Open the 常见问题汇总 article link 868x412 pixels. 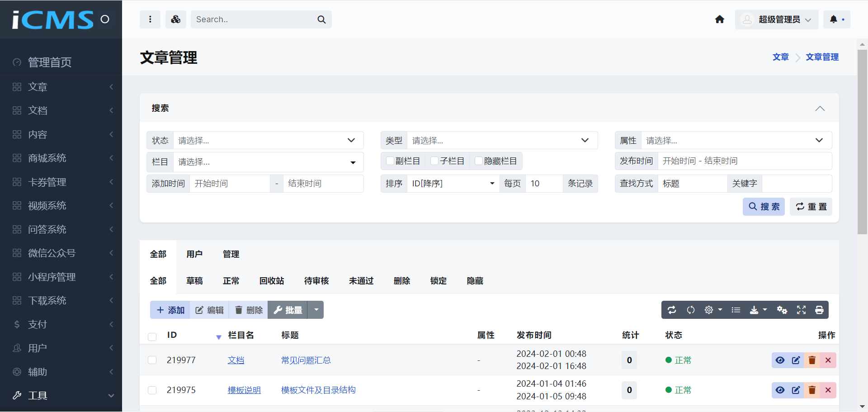click(x=306, y=360)
